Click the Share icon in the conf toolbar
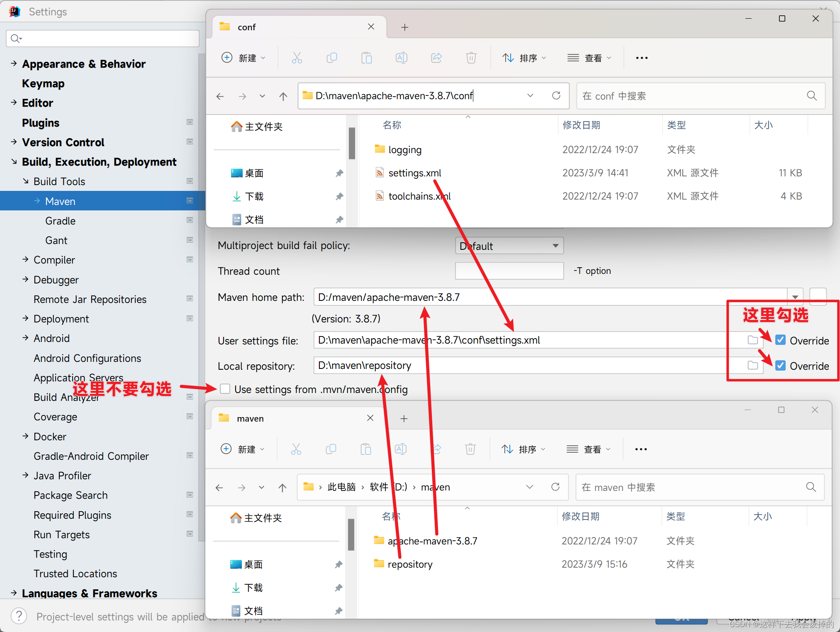The height and width of the screenshot is (632, 840). (x=436, y=58)
